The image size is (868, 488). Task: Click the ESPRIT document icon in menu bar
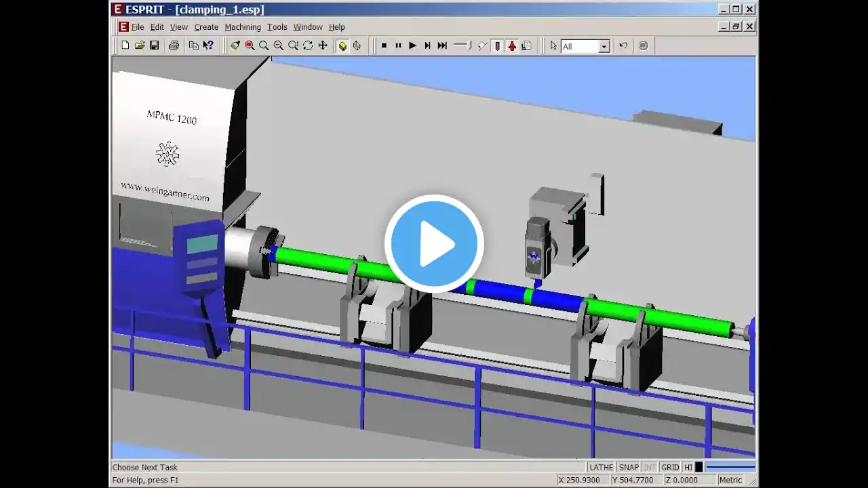click(x=123, y=27)
